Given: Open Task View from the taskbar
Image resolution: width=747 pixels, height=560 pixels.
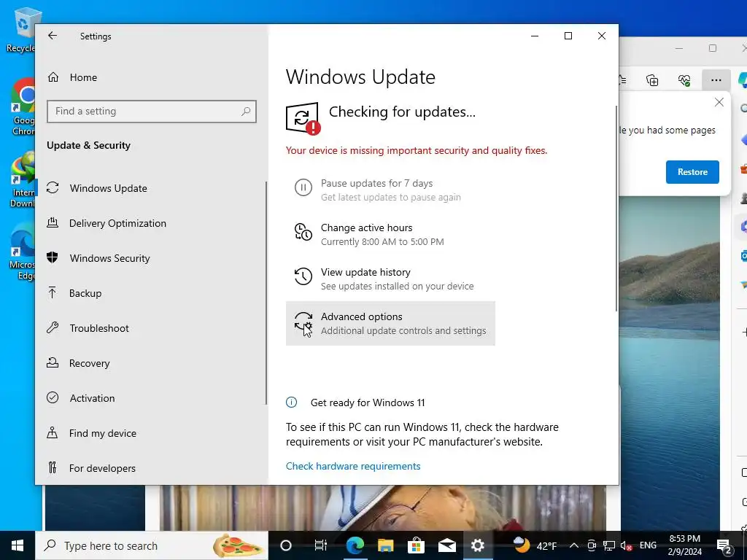Looking at the screenshot, I should [x=321, y=545].
